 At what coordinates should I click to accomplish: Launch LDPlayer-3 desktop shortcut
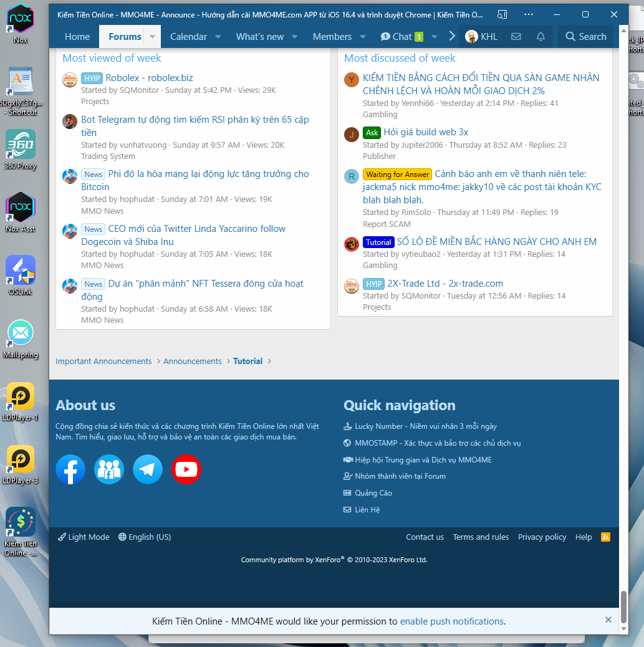(x=20, y=464)
